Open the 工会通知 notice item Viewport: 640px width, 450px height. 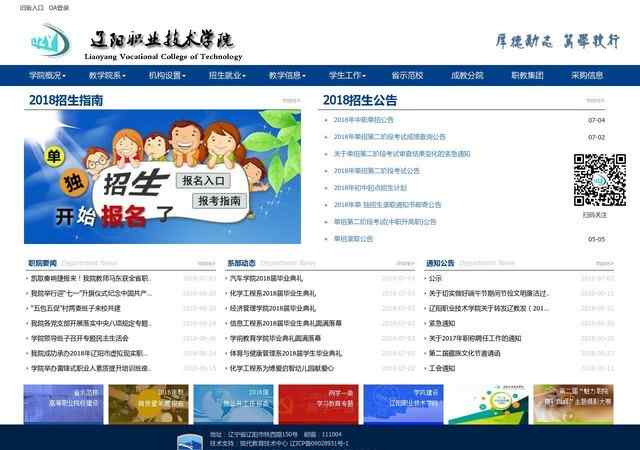[x=442, y=368]
